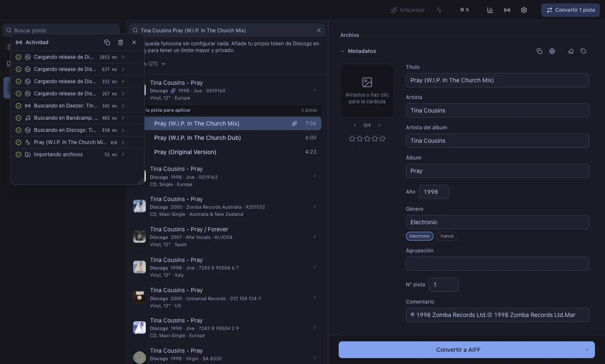Click the waveform analysis icon in toolbar
The height and width of the screenshot is (364, 605).
pyautogui.click(x=439, y=10)
